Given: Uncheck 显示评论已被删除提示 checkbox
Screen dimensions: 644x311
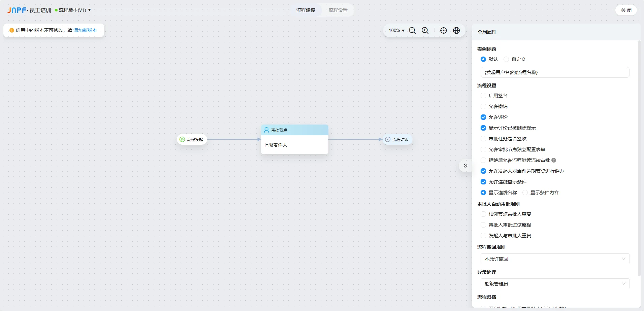Looking at the screenshot, I should tap(483, 128).
